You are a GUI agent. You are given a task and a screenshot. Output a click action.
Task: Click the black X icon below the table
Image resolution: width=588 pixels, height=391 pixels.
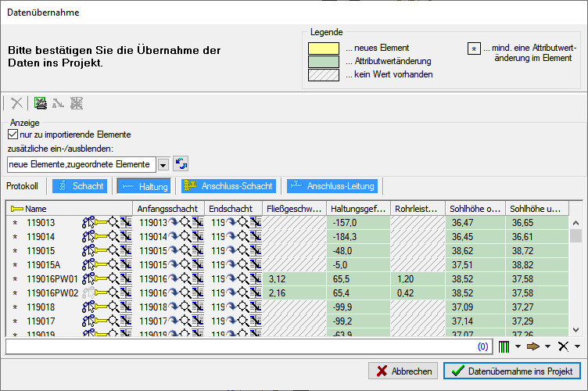click(x=563, y=346)
